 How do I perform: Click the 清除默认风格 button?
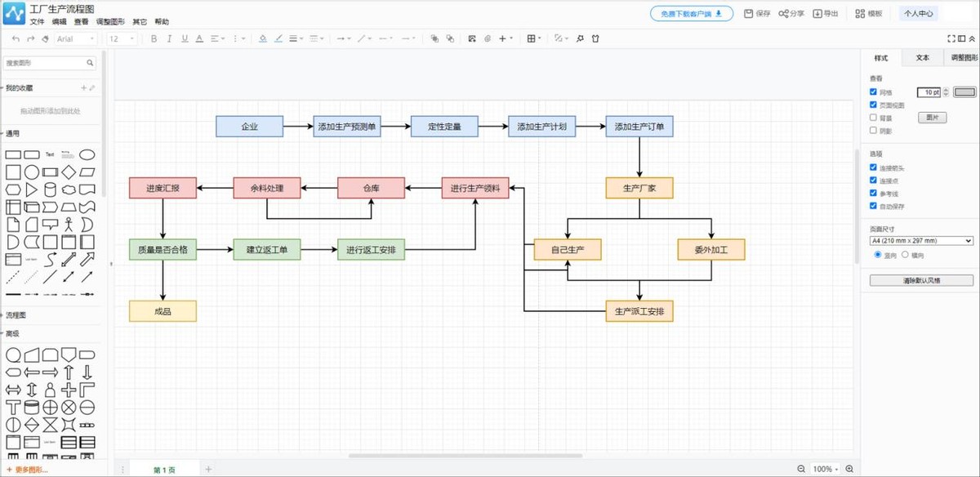921,280
